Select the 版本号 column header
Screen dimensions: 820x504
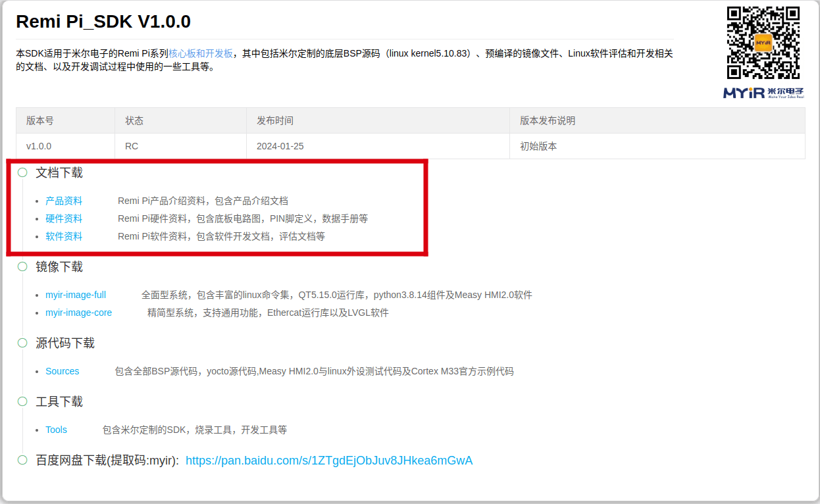[x=40, y=120]
